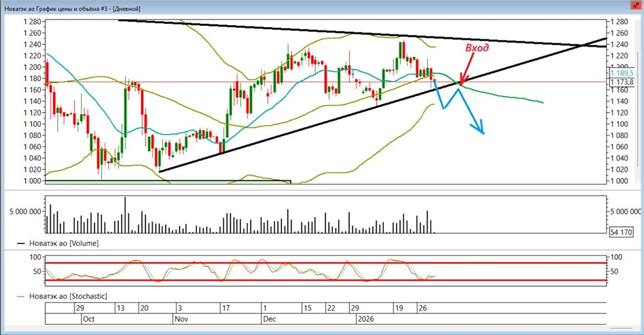644x335 pixels.
Task: Click the 1 060 label on left price axis
Action: click(x=32, y=146)
